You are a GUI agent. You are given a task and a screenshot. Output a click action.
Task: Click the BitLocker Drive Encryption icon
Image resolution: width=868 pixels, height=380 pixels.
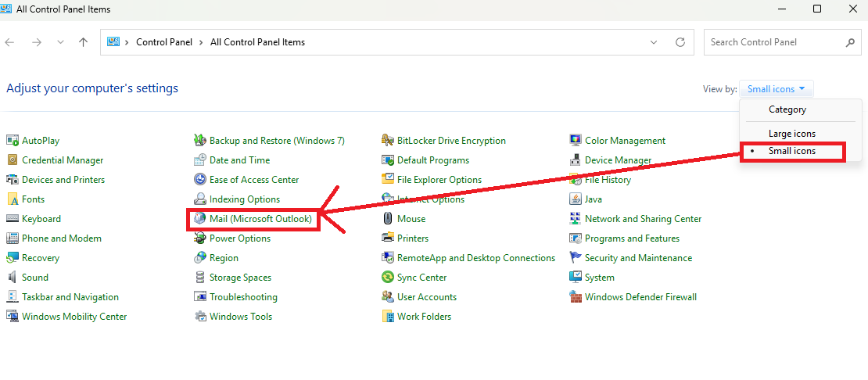click(x=388, y=141)
